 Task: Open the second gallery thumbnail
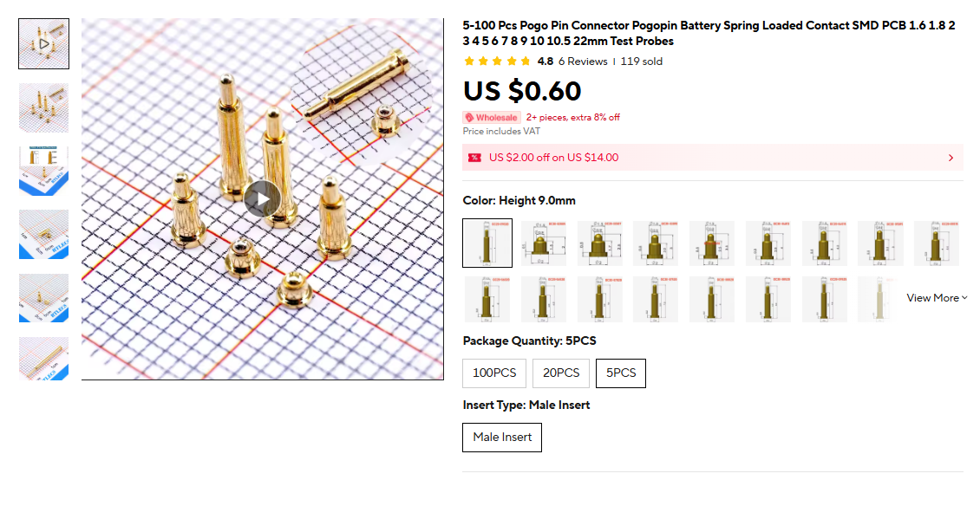(43, 107)
